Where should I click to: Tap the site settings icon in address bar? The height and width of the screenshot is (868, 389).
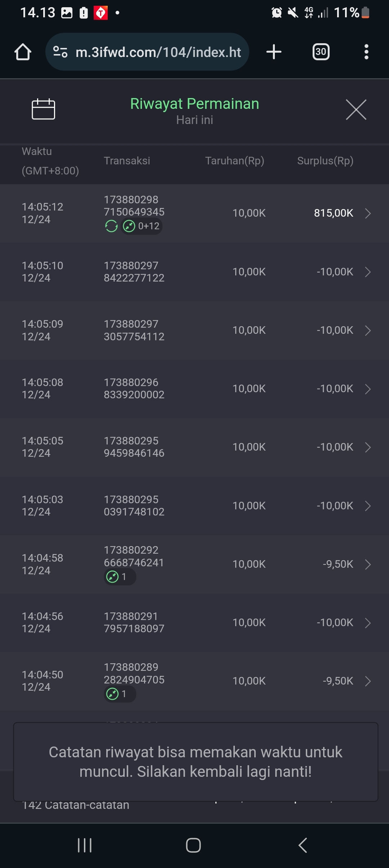pos(60,52)
